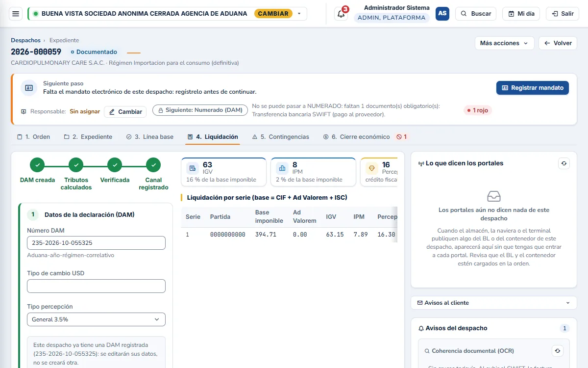Click the Percepción card diamond icon
Screen dimensions: 588x368
pos(371,168)
